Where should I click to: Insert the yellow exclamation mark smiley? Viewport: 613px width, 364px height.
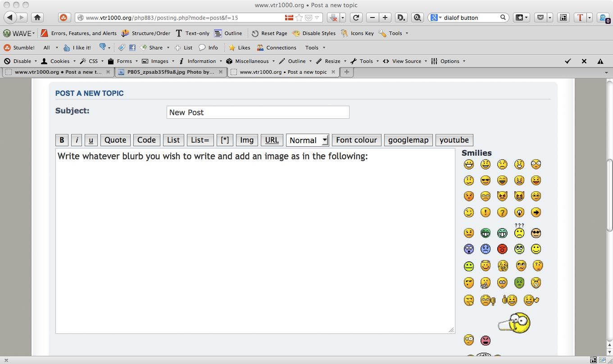pos(486,212)
